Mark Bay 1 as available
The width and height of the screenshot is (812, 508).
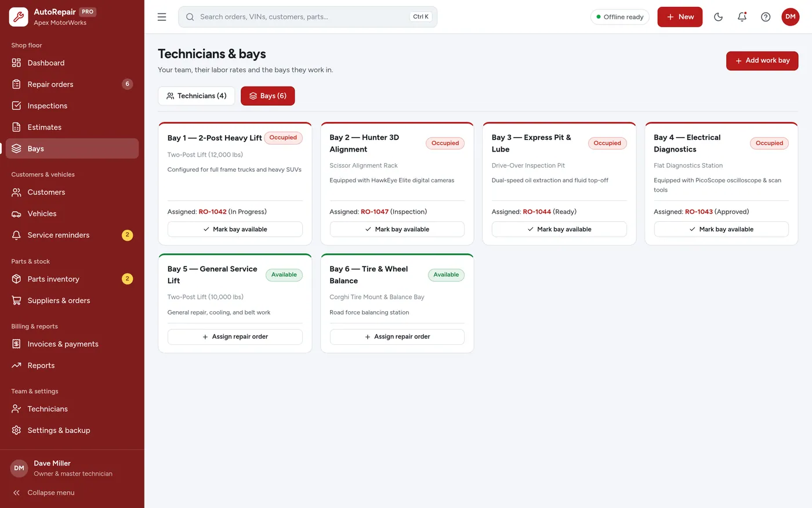[x=235, y=229]
